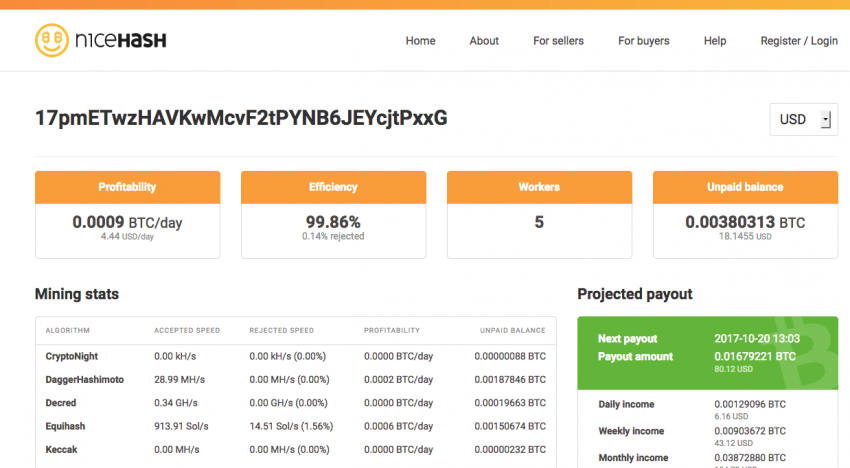Viewport: 850px width, 468px height.
Task: Click the weekly income 0.00903672 BTC
Action: (x=750, y=431)
